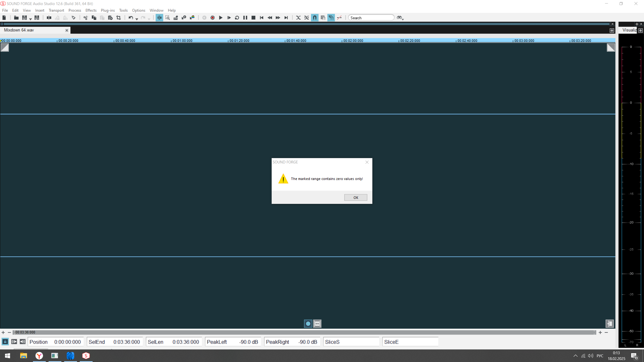Screen dimensions: 644x362
Task: Click the Stop playback button
Action: tap(253, 18)
